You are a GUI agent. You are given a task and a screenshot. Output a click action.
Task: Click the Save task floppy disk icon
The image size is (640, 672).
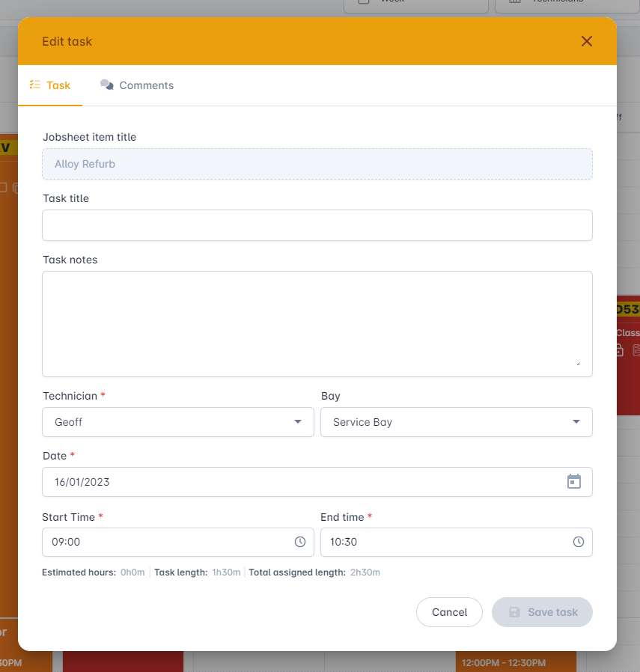pyautogui.click(x=514, y=612)
